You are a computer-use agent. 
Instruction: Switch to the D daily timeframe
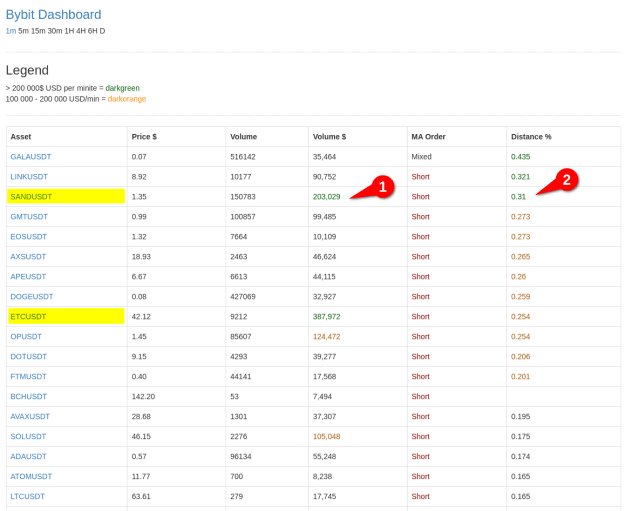(x=102, y=31)
